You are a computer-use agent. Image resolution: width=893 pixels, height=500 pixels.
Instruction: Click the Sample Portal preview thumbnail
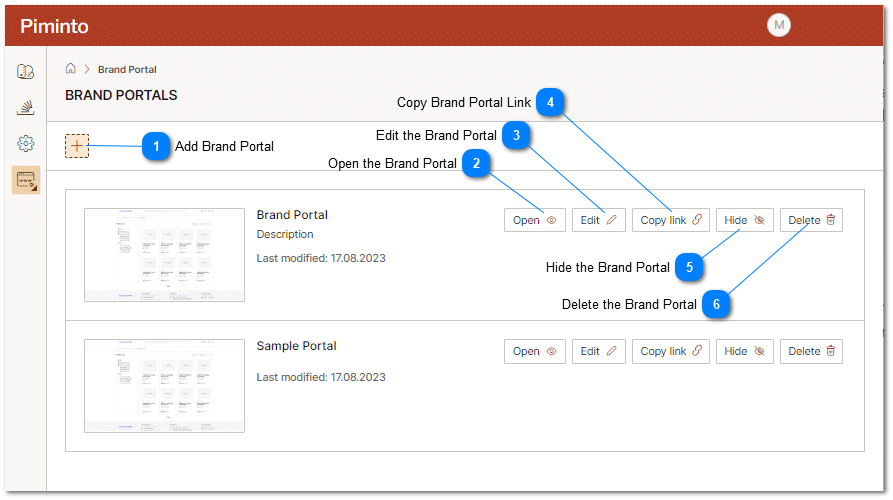tap(165, 386)
